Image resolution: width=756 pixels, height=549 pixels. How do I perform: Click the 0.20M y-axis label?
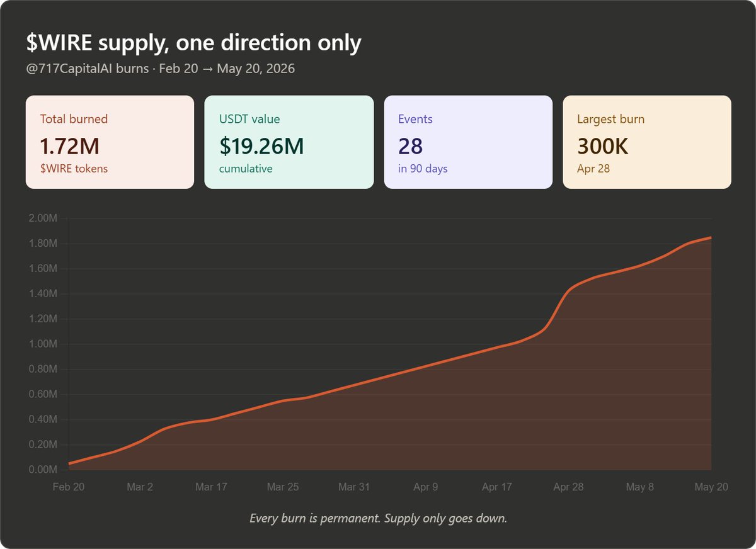43,445
